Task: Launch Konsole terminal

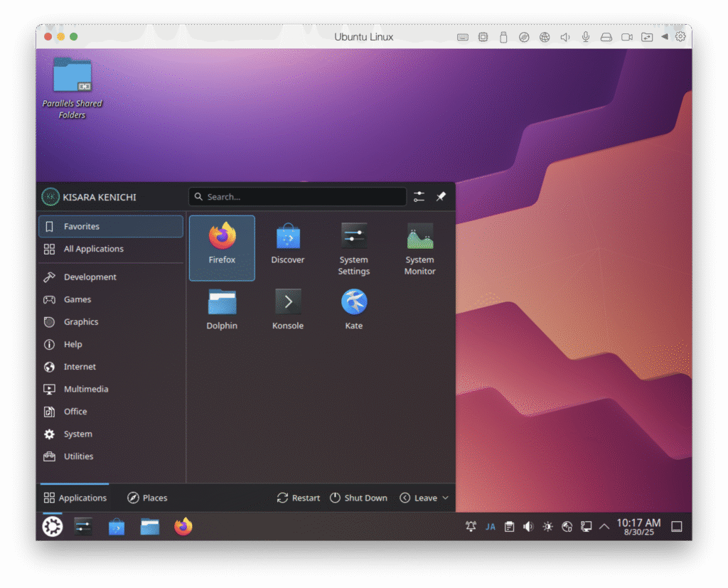Action: point(288,309)
